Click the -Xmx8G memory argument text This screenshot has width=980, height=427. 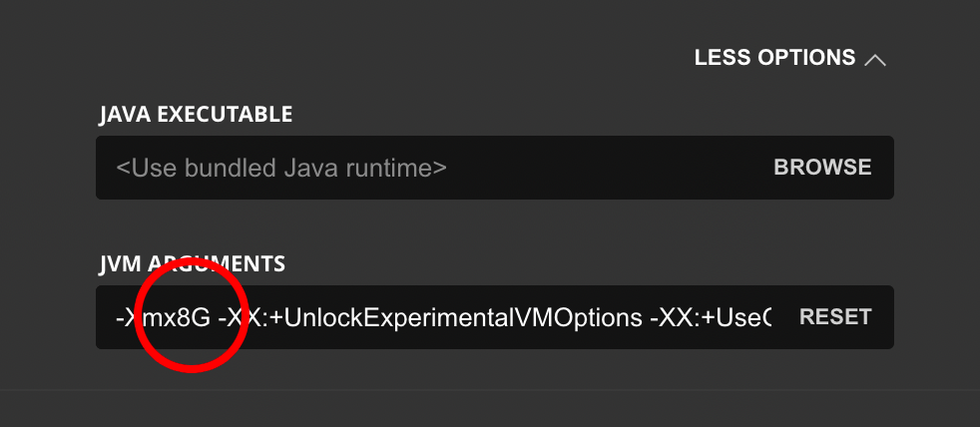(163, 317)
